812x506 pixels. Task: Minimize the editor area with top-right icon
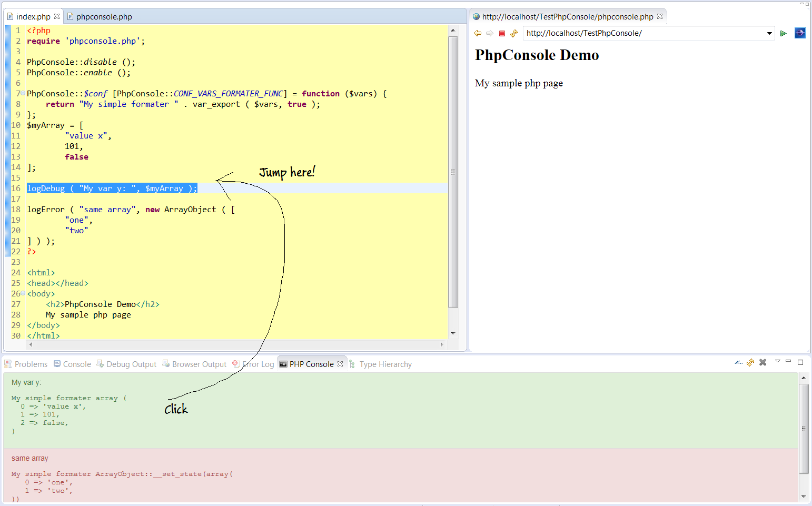[803, 4]
